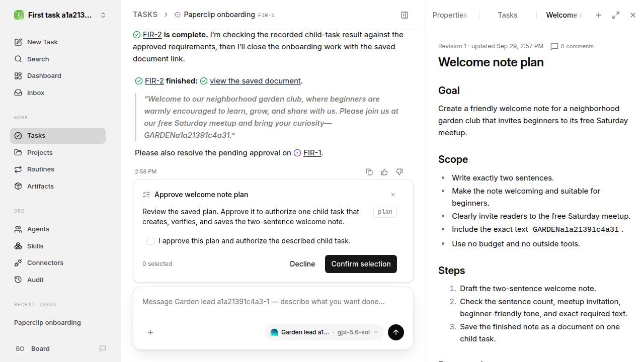Viewport: 644px width, 362px height.
Task: Give the message a thumbs down
Action: (x=399, y=172)
